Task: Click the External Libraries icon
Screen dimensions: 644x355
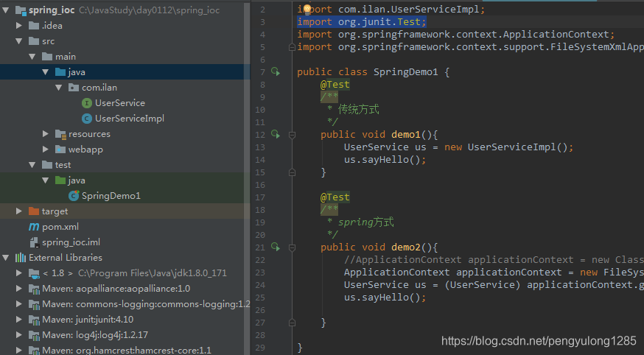Action: pyautogui.click(x=21, y=258)
